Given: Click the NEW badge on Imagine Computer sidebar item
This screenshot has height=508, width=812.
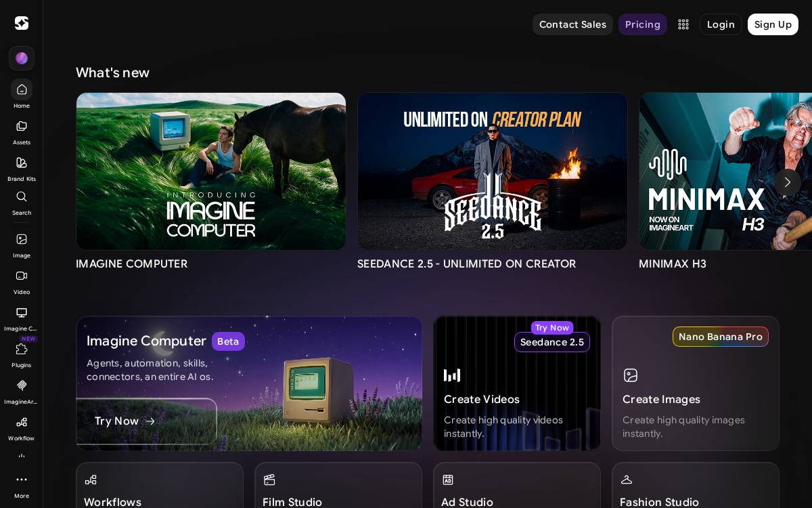Looking at the screenshot, I should point(28,339).
